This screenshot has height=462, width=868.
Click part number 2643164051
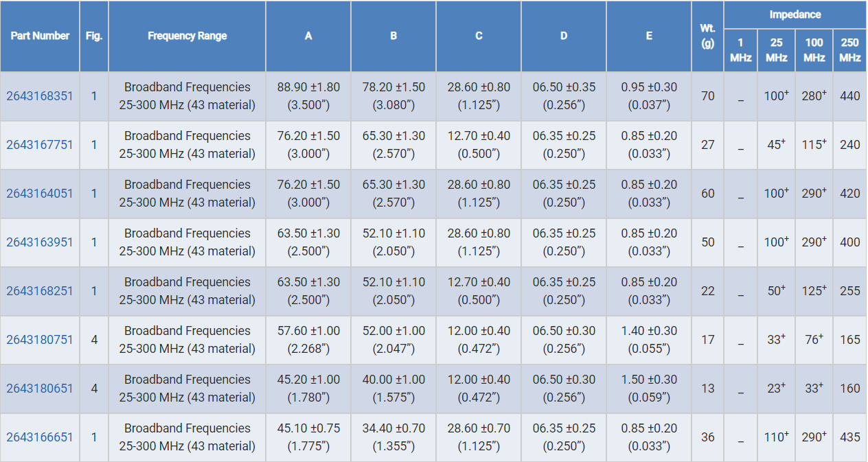[39, 194]
